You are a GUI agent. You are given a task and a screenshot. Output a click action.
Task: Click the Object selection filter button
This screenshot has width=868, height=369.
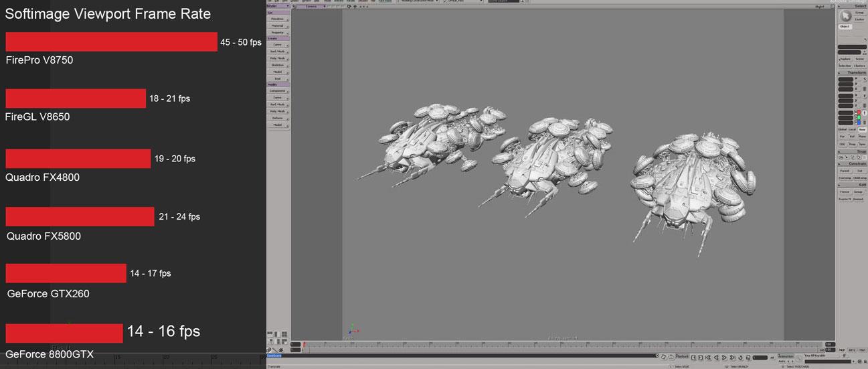point(845,26)
